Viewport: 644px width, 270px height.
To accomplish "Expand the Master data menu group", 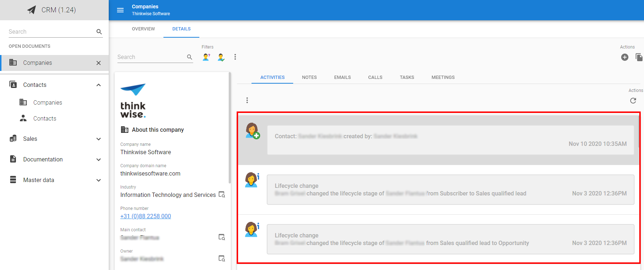I will (x=99, y=180).
